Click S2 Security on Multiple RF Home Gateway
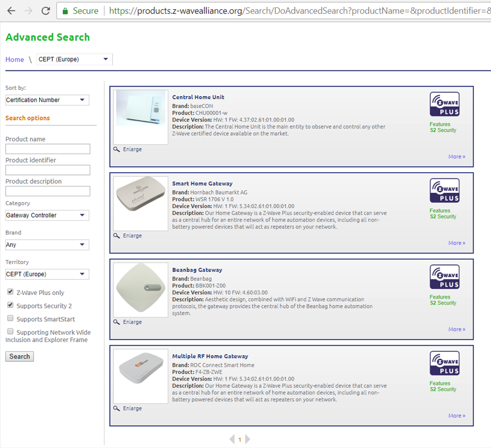The image size is (491, 448). [x=443, y=390]
